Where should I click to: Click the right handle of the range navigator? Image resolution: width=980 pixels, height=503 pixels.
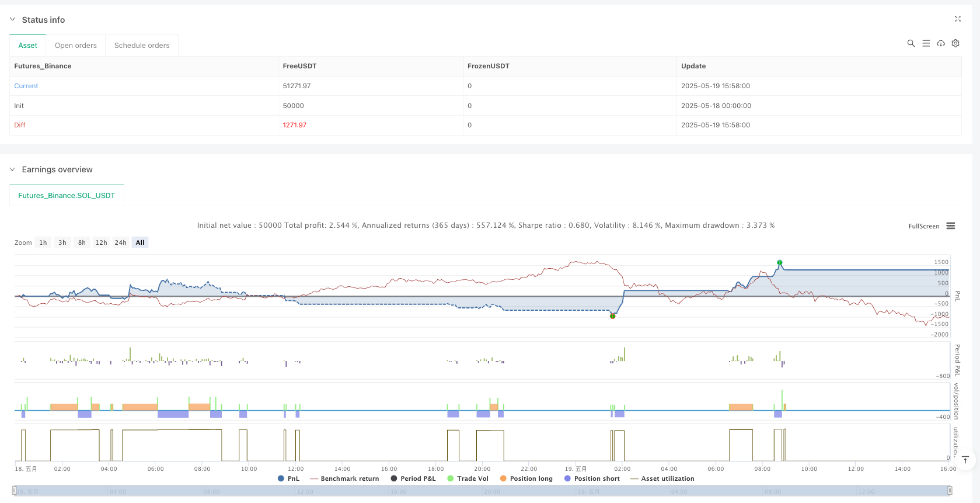coord(950,491)
